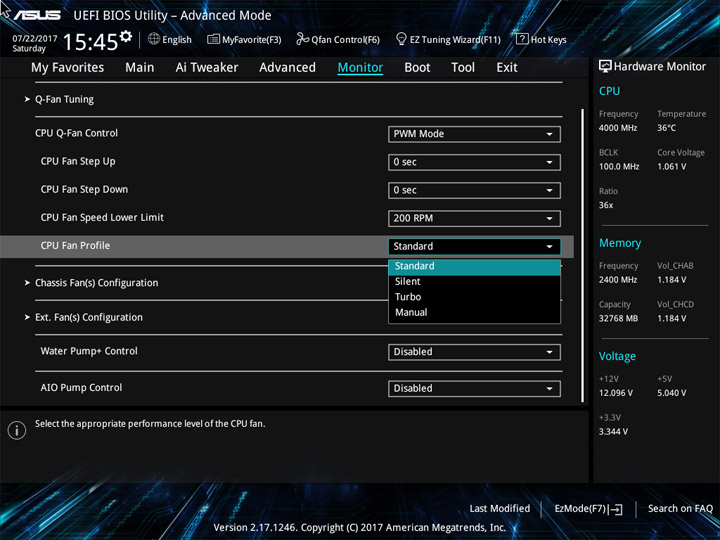
Task: Click +3.3V voltage value 3.344 V
Action: click(613, 432)
